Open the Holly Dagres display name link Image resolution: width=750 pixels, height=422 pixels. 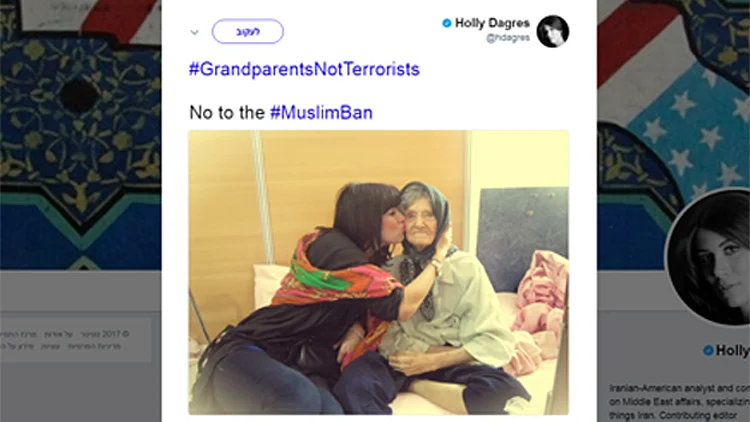(x=492, y=23)
